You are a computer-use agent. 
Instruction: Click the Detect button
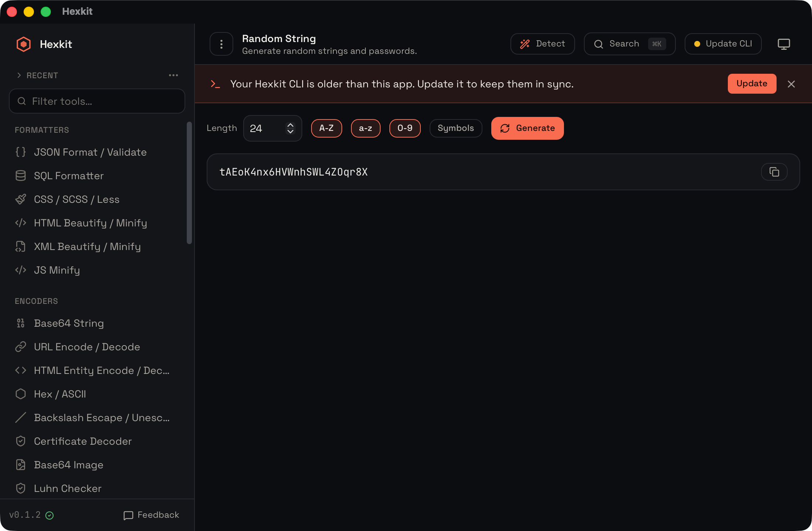click(x=543, y=44)
